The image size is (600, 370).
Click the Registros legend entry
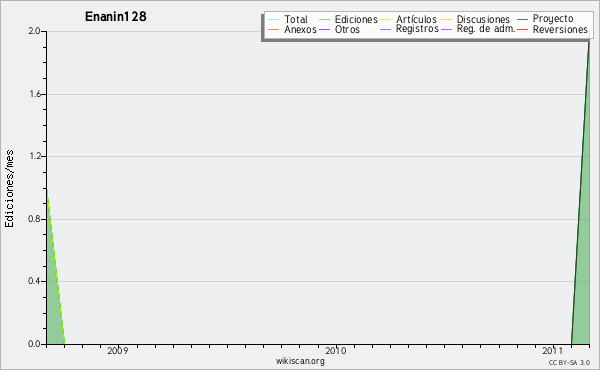pos(417,29)
